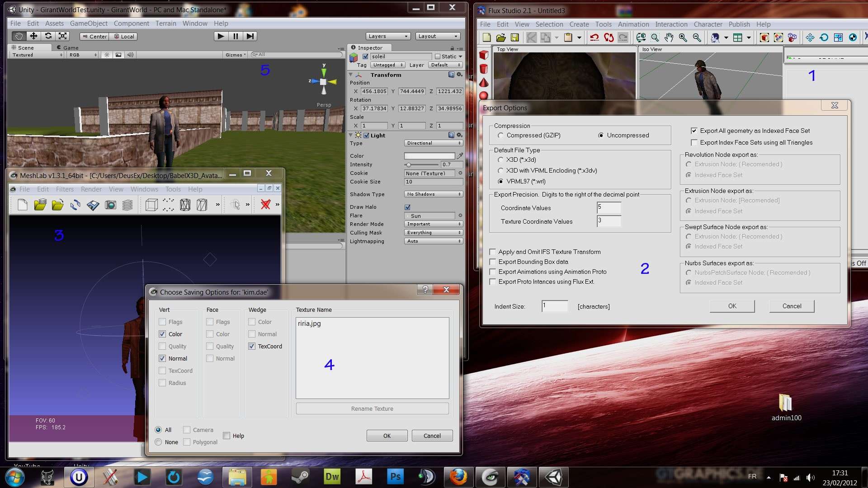
Task: Toggle Static checkbox in Unity Inspector
Action: 437,56
